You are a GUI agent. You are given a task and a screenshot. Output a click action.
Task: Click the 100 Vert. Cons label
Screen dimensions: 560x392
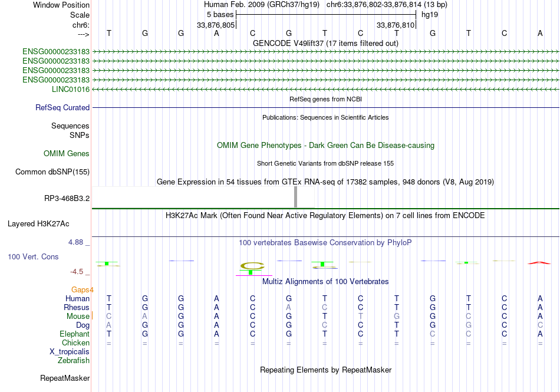click(x=33, y=256)
